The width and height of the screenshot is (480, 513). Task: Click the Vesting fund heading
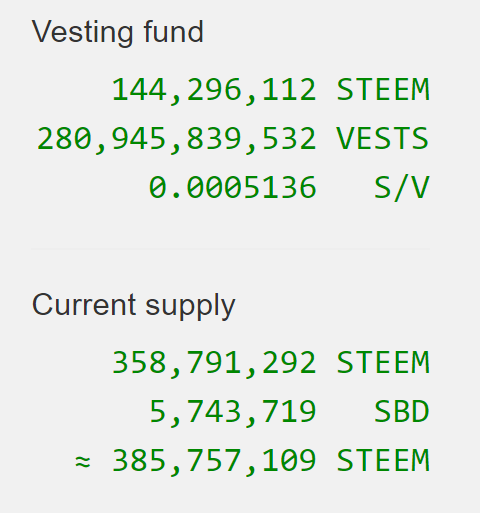coord(117,32)
